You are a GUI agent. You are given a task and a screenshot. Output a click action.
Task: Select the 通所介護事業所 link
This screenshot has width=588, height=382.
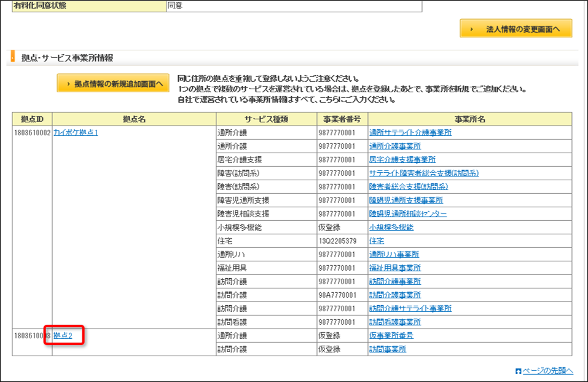[x=395, y=146]
